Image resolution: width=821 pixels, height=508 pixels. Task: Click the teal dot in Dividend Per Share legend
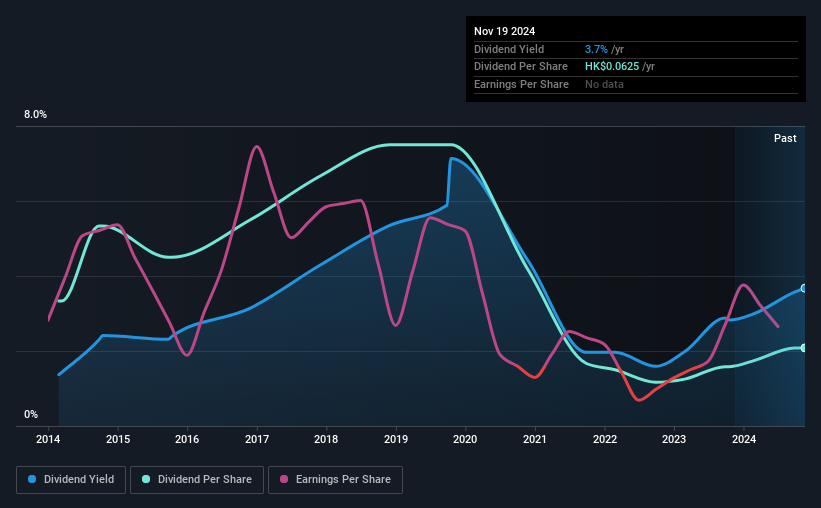[x=146, y=479]
